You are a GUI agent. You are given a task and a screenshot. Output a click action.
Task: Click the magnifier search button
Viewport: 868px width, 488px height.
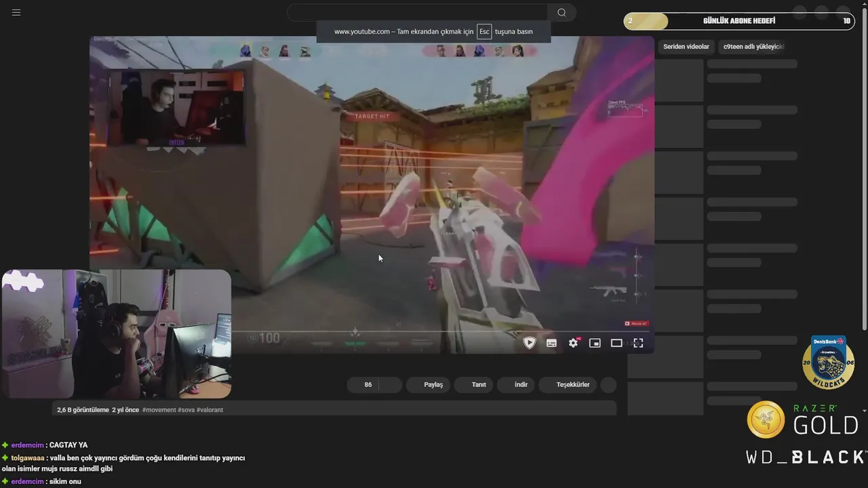point(561,12)
